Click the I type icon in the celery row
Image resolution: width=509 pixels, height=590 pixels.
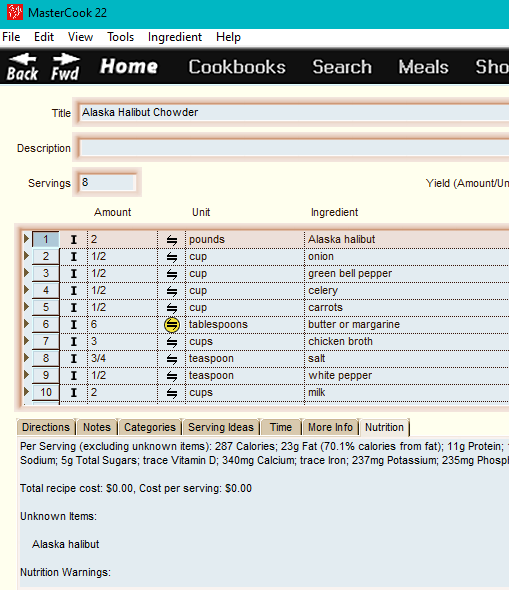tap(74, 291)
